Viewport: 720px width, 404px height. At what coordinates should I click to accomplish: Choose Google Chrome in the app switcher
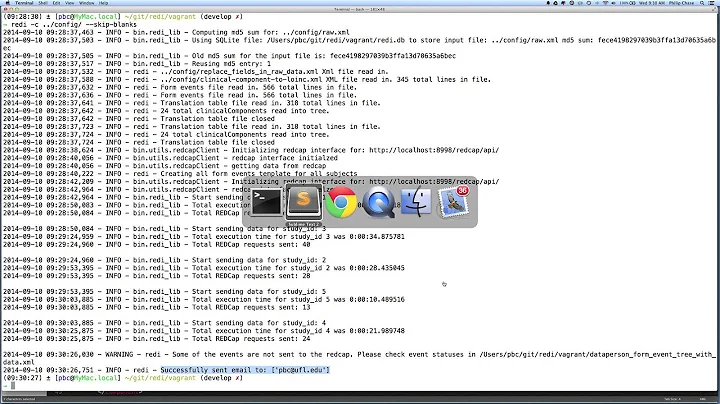coord(341,202)
